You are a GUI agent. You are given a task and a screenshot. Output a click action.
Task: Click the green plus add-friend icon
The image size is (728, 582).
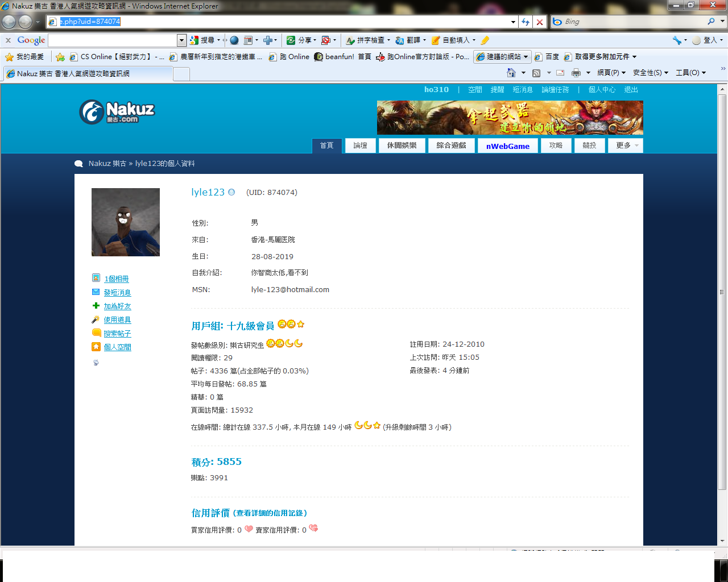coord(96,306)
